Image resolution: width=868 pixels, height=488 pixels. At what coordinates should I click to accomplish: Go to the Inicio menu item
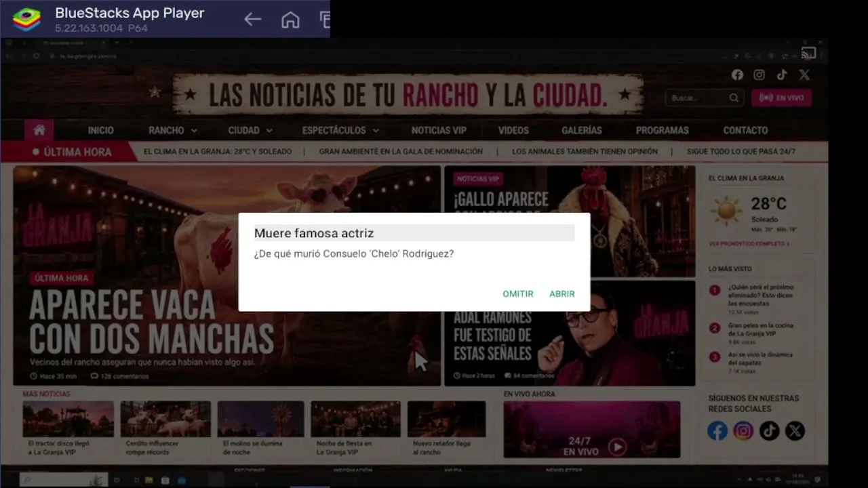(100, 130)
